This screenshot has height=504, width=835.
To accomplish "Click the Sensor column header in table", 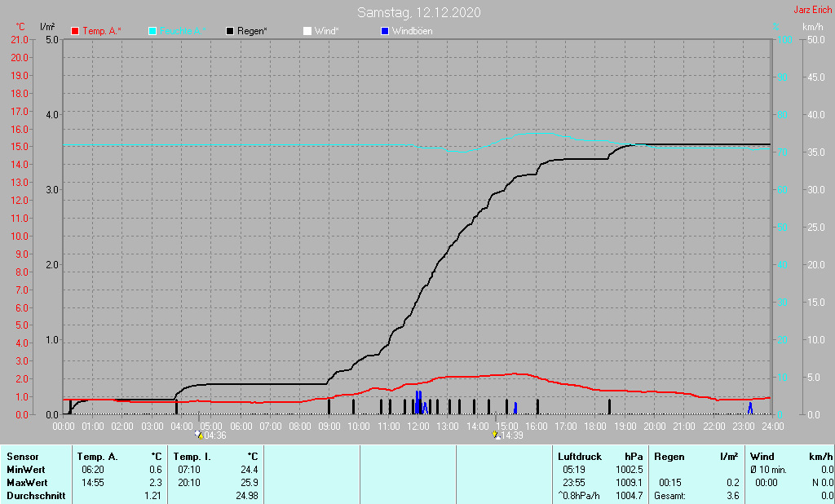I will 24,457.
